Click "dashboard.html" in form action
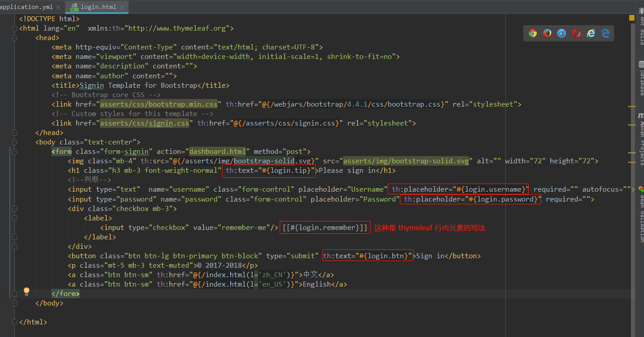This screenshot has width=644, height=337. [x=218, y=152]
